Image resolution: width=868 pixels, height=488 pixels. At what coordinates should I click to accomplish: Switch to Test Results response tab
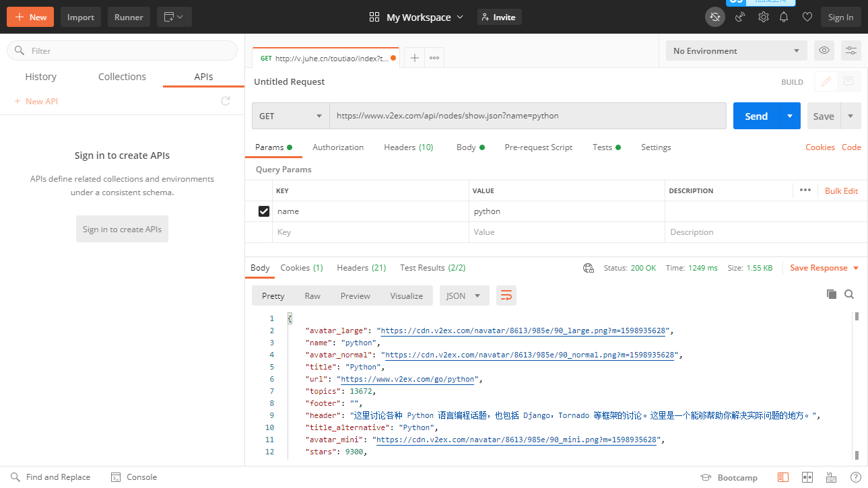(x=432, y=268)
